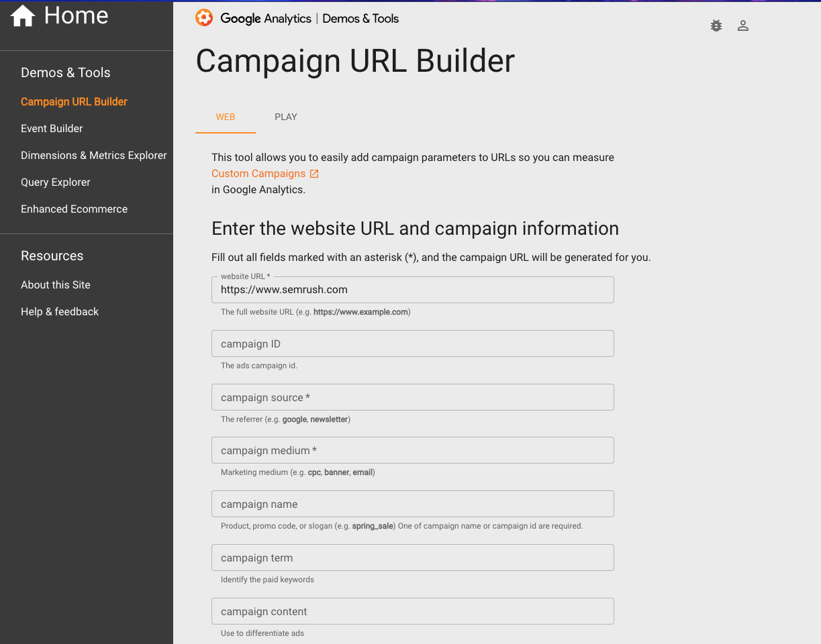
Task: Open the About this Site page
Action: coord(55,285)
